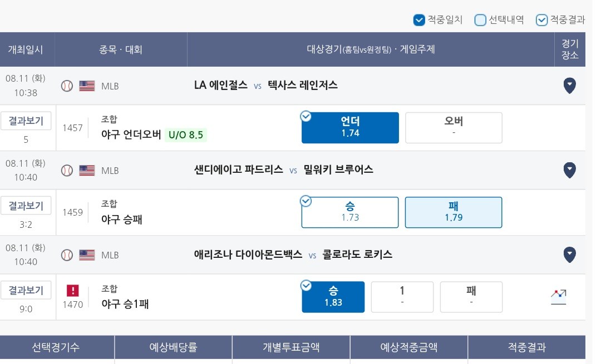
Task: Select 오버 option for game 1457
Action: coord(454,128)
